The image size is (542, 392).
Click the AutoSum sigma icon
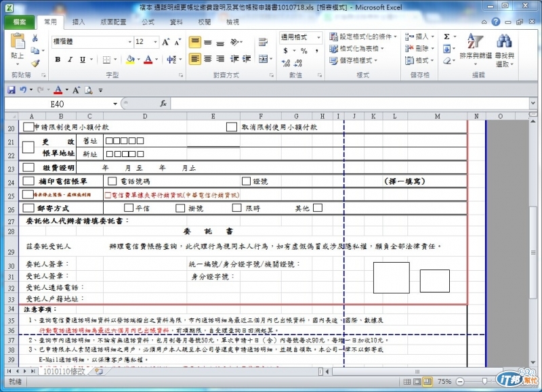447,37
